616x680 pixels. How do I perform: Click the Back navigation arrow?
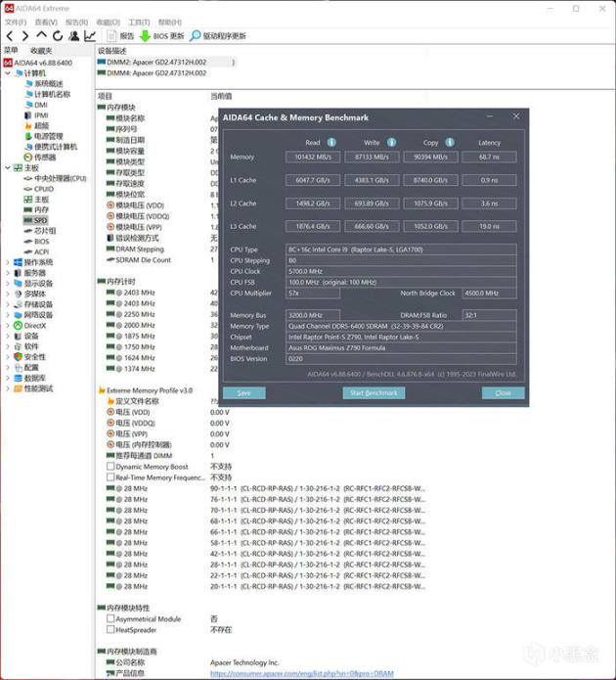(10, 36)
